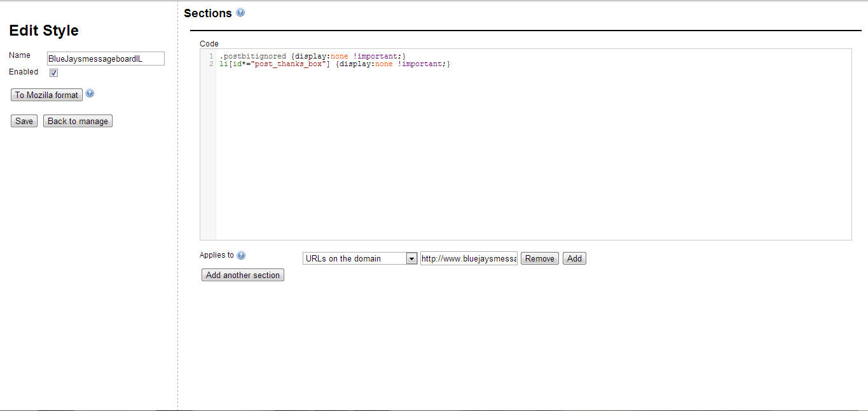
Task: Toggle the Enabled checkbox
Action: [x=54, y=73]
